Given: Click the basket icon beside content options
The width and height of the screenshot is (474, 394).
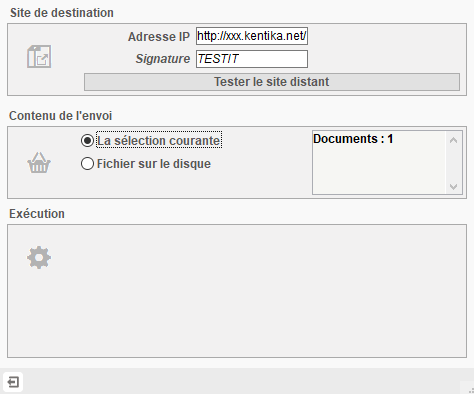Looking at the screenshot, I should tap(39, 163).
